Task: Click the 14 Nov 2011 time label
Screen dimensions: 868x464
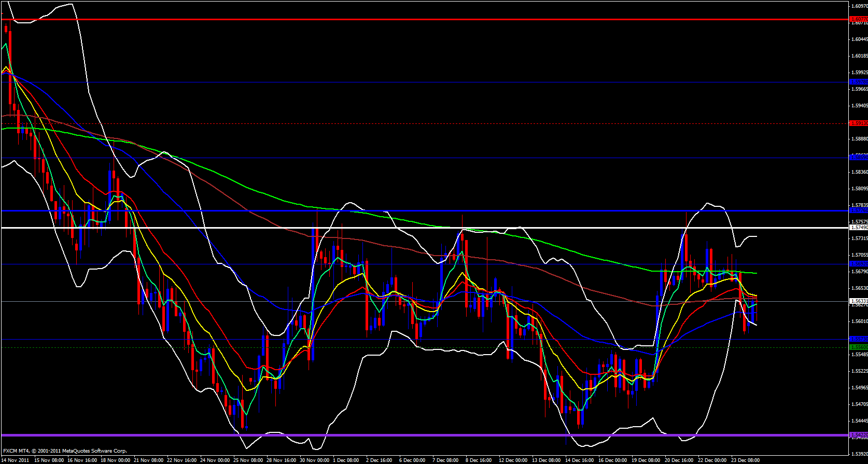Action: click(15, 460)
